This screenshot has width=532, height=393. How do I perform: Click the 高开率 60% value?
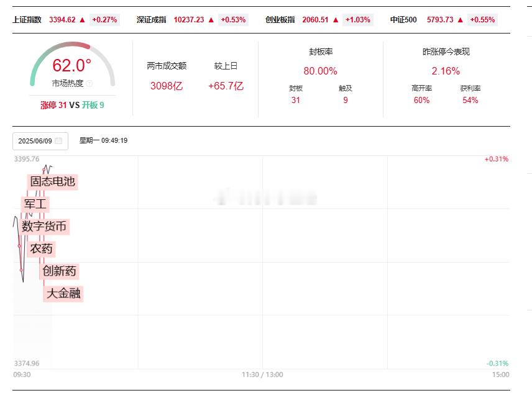click(422, 101)
